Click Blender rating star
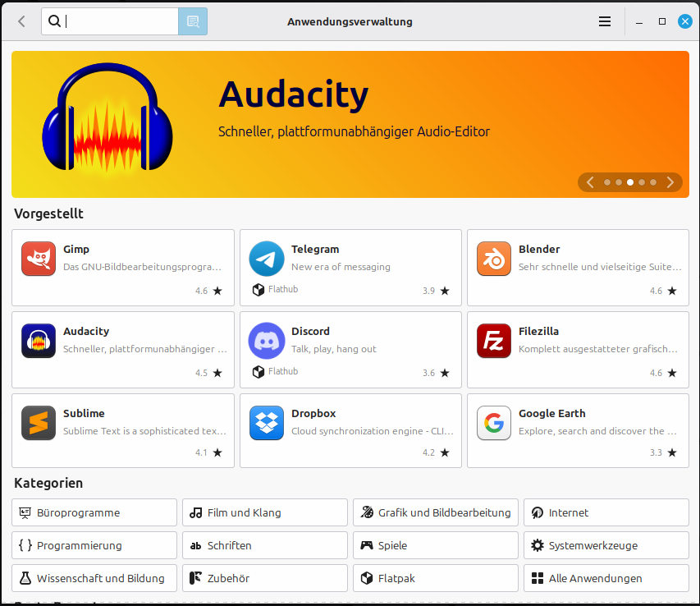The height and width of the screenshot is (606, 700). (x=672, y=291)
